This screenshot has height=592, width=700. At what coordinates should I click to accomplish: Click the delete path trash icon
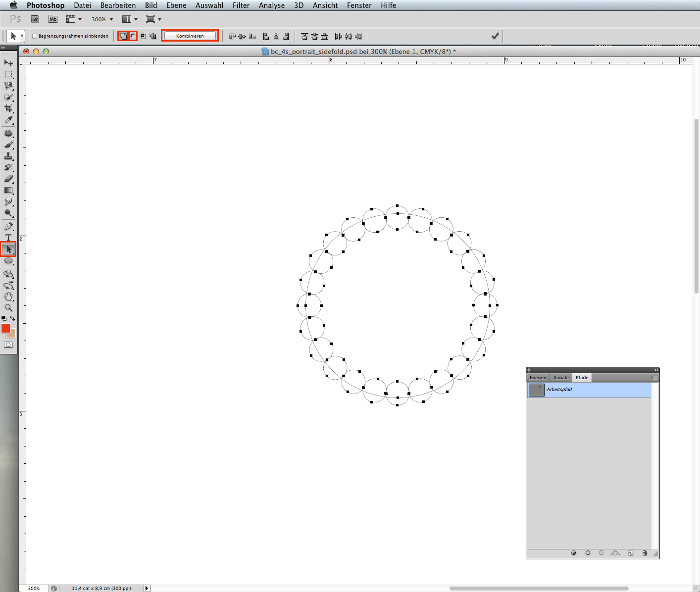(645, 553)
